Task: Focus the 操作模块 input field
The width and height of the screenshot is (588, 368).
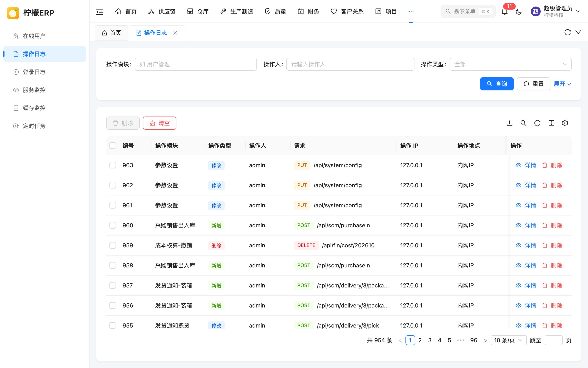Action: [196, 64]
